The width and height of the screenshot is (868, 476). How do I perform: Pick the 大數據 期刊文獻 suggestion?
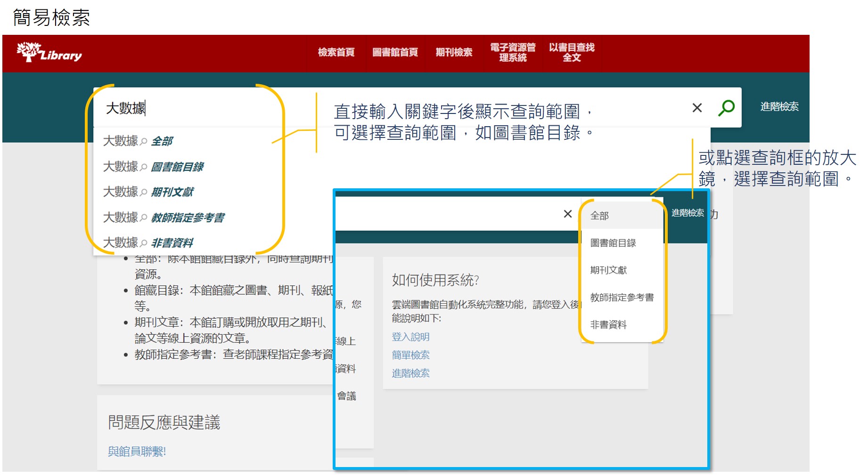pos(148,192)
